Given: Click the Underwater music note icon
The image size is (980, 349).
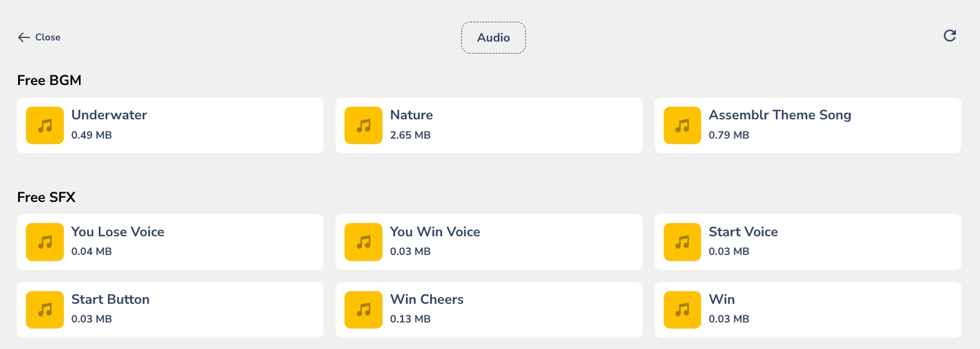Looking at the screenshot, I should [x=45, y=125].
